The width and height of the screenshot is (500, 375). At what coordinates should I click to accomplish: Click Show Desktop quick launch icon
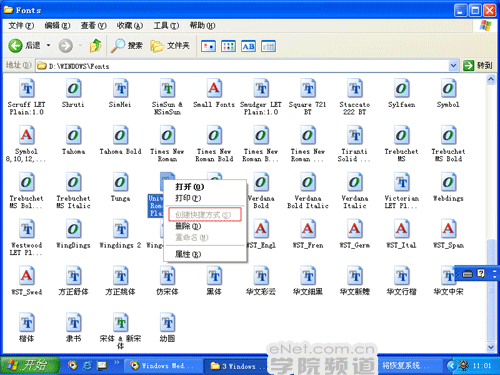coord(102,365)
